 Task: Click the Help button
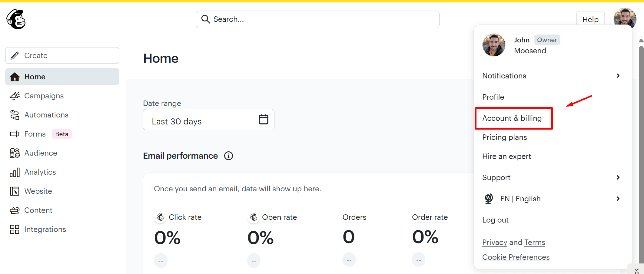pos(590,19)
